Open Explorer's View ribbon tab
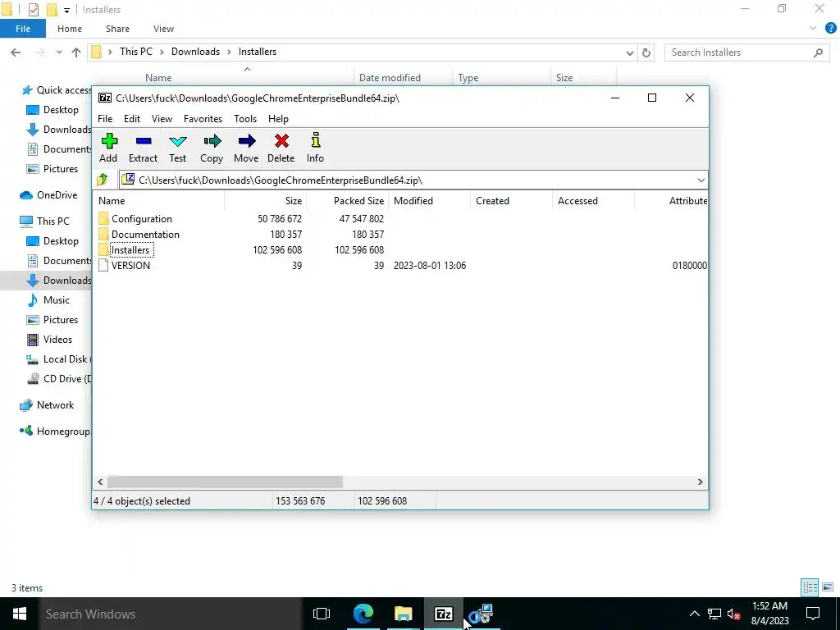Screen dimensions: 840x630 click(163, 29)
